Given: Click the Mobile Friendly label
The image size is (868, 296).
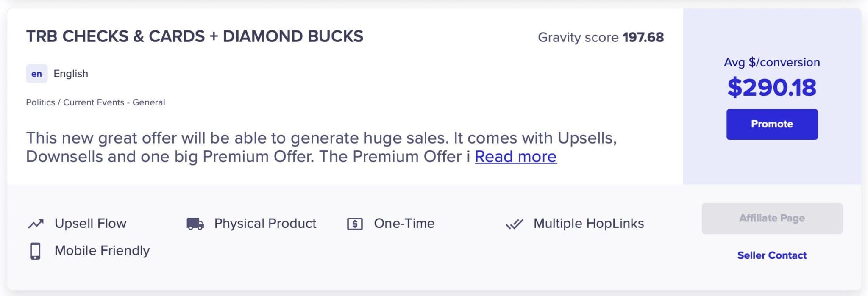Looking at the screenshot, I should coord(102,251).
